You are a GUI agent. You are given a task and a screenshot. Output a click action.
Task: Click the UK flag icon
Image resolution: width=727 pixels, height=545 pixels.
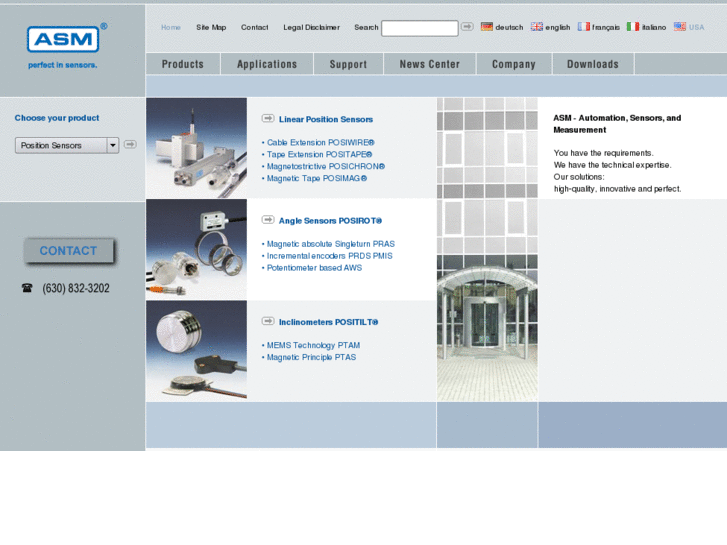click(x=537, y=27)
